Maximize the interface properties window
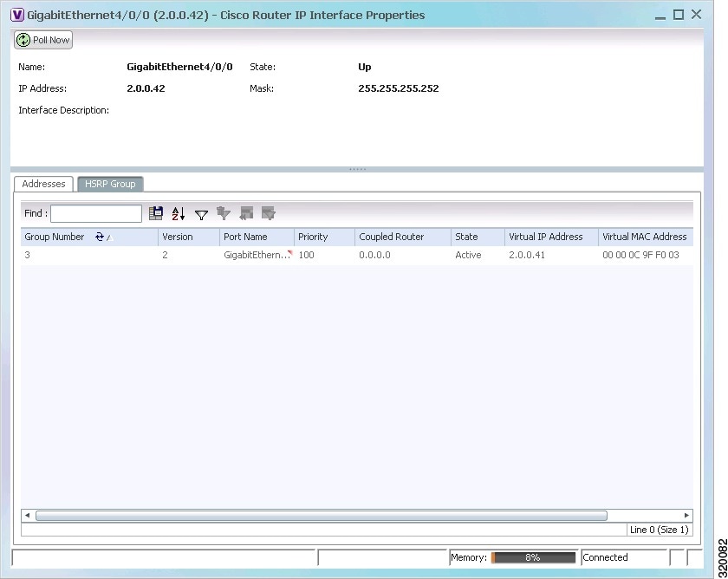The image size is (728, 579). click(x=679, y=15)
